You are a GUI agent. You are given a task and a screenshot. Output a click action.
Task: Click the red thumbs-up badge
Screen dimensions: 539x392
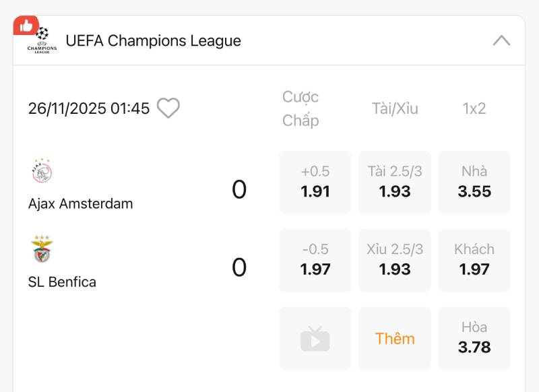(26, 26)
